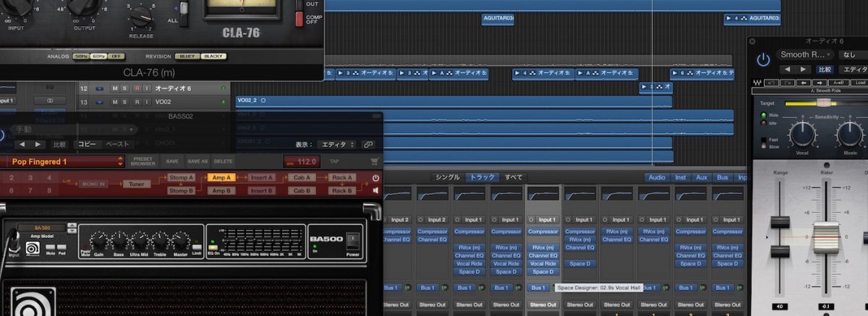Click the 112.0 BPM tempo field

302,162
